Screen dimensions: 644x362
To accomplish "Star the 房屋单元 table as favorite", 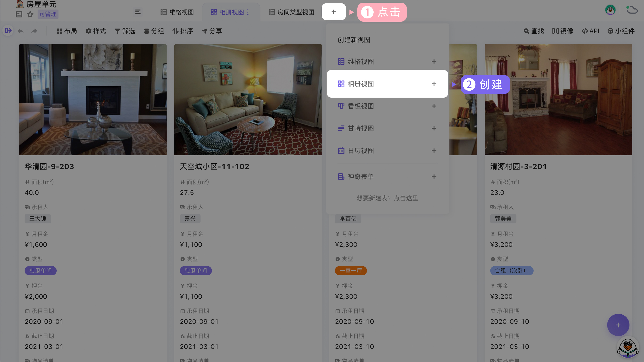I will click(x=30, y=14).
